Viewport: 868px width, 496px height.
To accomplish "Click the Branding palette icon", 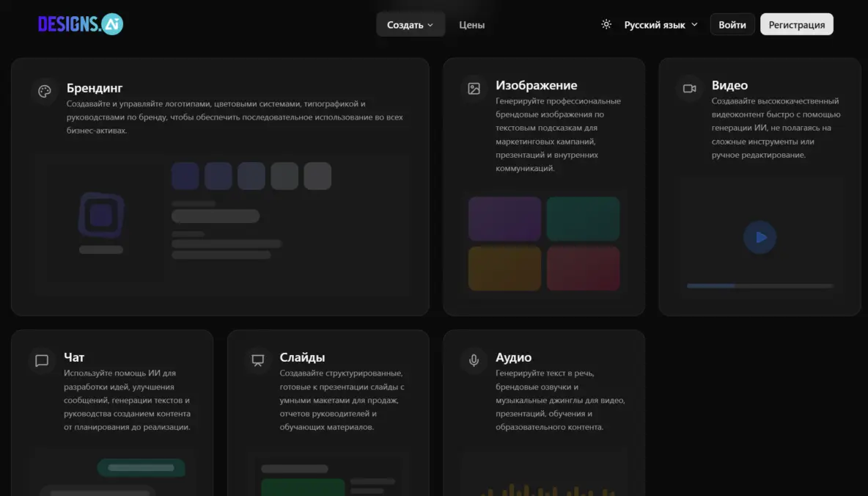I will (45, 92).
